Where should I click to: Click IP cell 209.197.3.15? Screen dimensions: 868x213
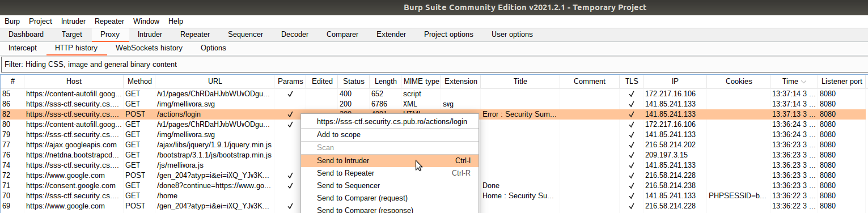pos(675,155)
